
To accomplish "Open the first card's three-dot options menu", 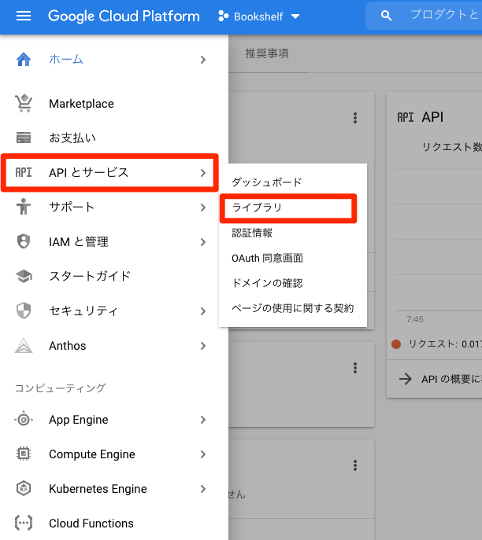I will (355, 118).
